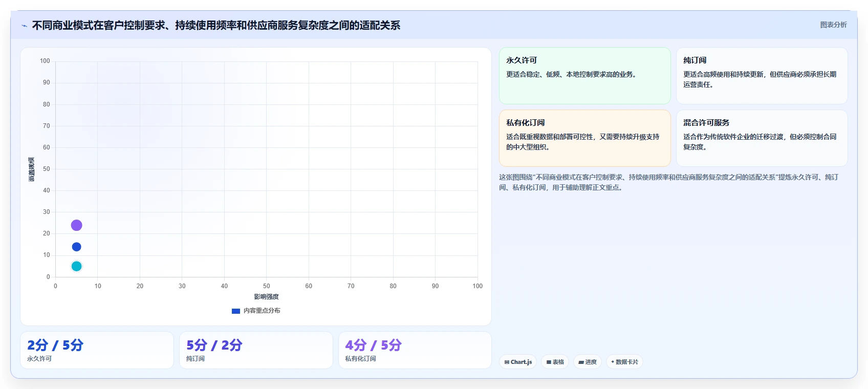Click the Chart.js tag
The image size is (868, 389).
click(518, 362)
